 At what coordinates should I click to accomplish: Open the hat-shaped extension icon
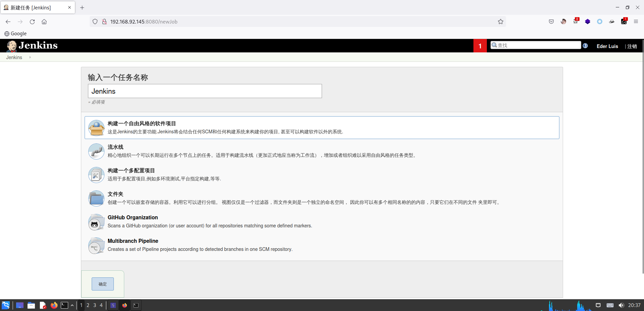(612, 21)
